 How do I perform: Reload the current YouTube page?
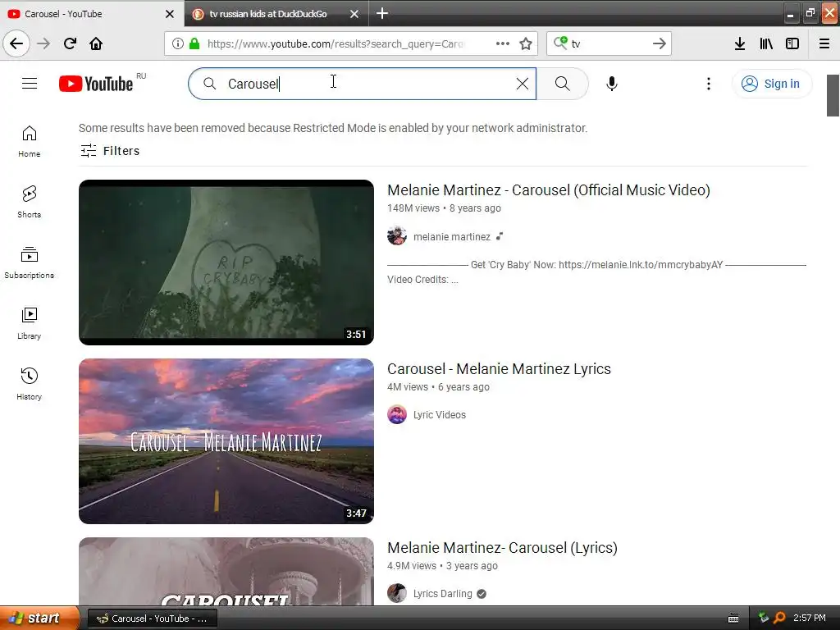pyautogui.click(x=71, y=43)
